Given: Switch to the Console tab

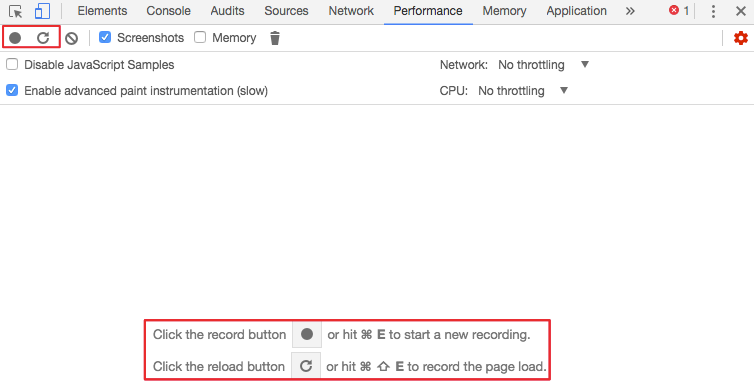Looking at the screenshot, I should pyautogui.click(x=168, y=11).
